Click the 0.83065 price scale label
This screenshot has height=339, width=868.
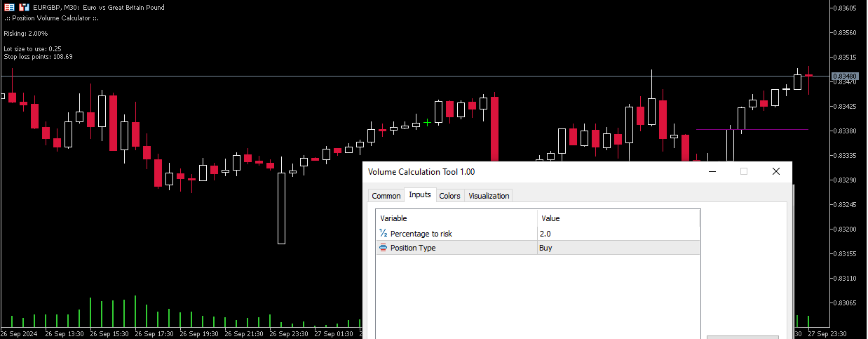pos(844,303)
